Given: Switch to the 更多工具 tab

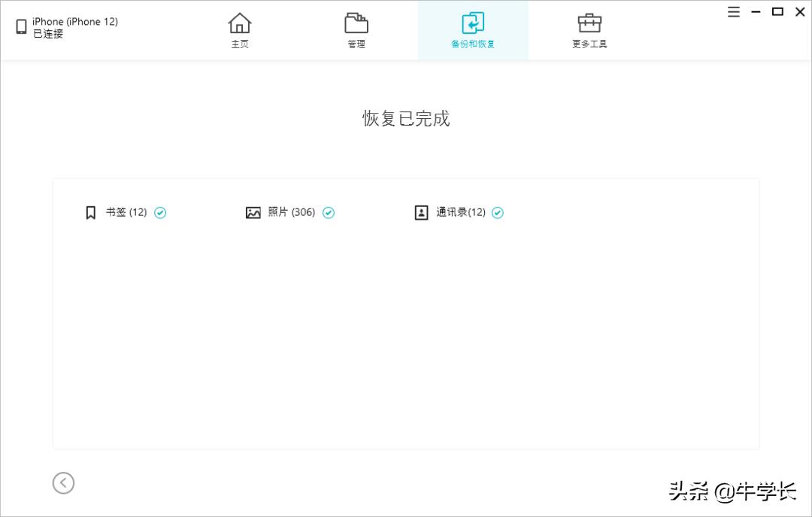Looking at the screenshot, I should tap(589, 30).
